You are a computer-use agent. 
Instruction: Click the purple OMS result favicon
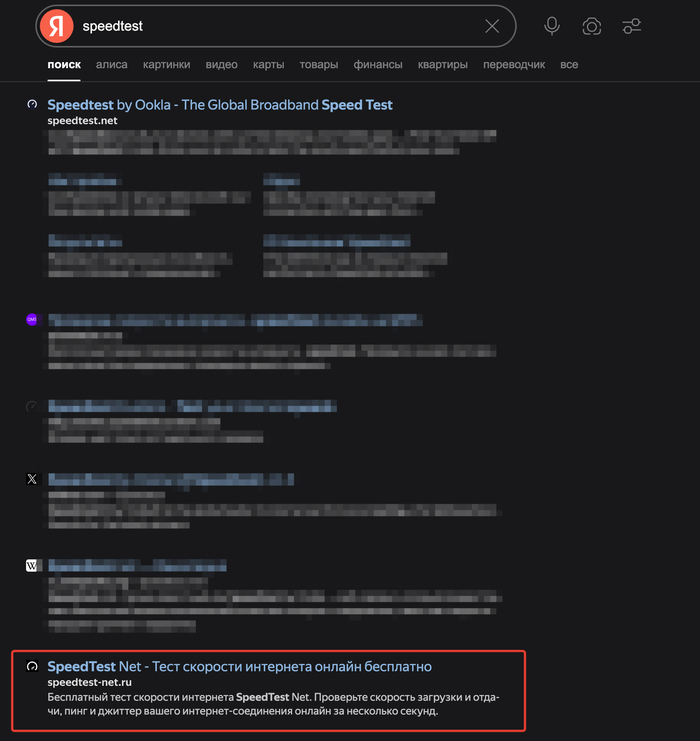coord(32,319)
